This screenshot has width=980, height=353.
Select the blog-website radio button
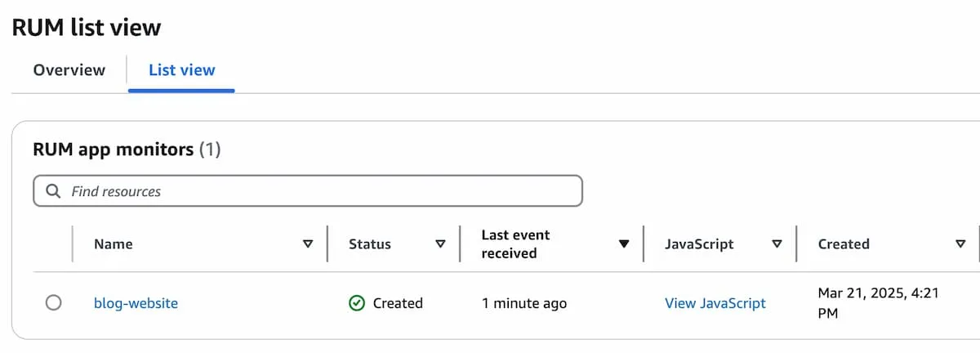[53, 303]
